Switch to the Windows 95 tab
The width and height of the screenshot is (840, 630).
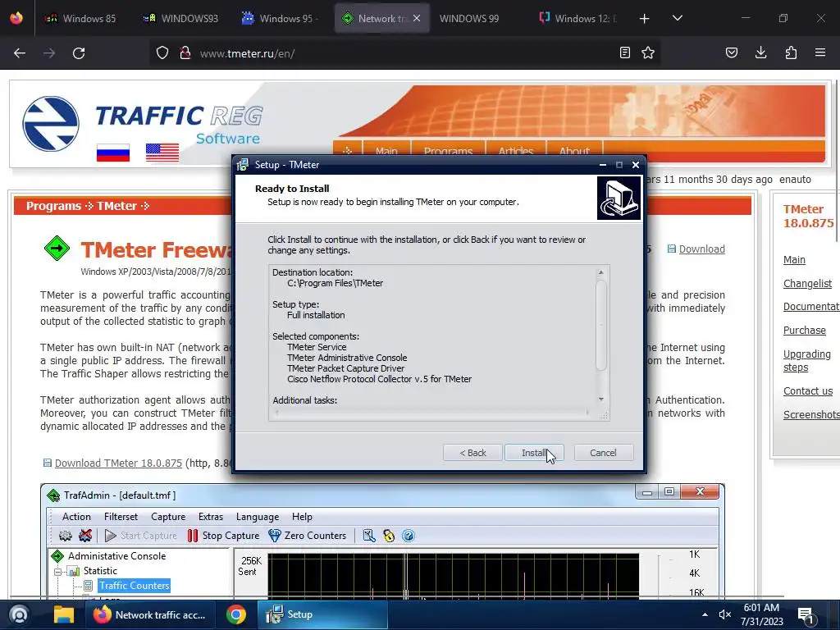(x=281, y=18)
